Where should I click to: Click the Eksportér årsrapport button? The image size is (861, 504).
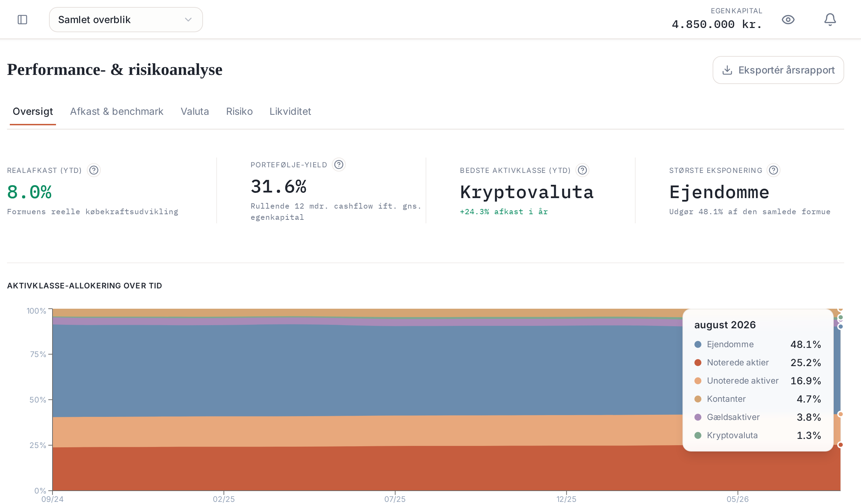(778, 70)
